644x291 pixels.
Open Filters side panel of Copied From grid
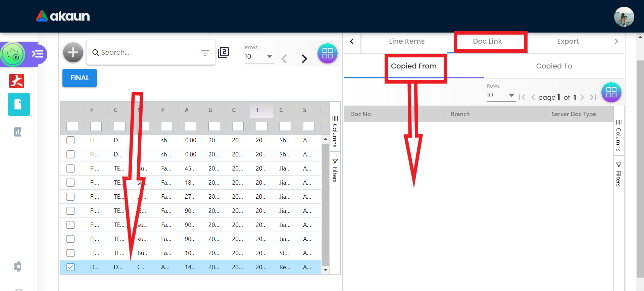click(618, 174)
